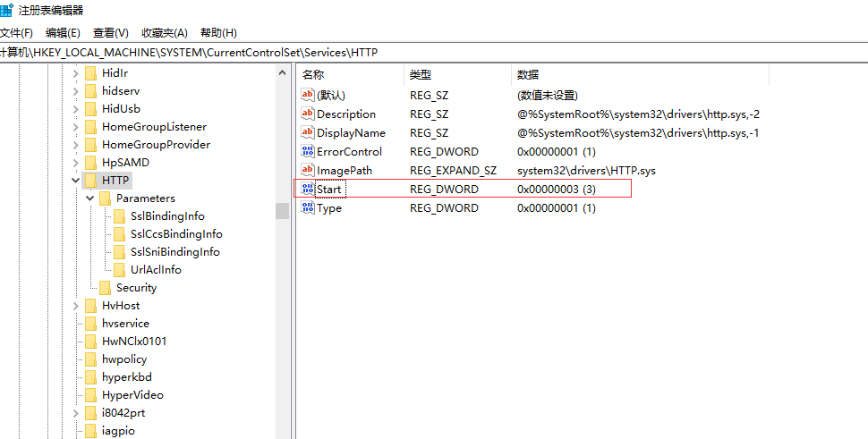The width and height of the screenshot is (868, 439).
Task: Select the UrlAclInfo folder icon
Action: pyautogui.click(x=120, y=270)
